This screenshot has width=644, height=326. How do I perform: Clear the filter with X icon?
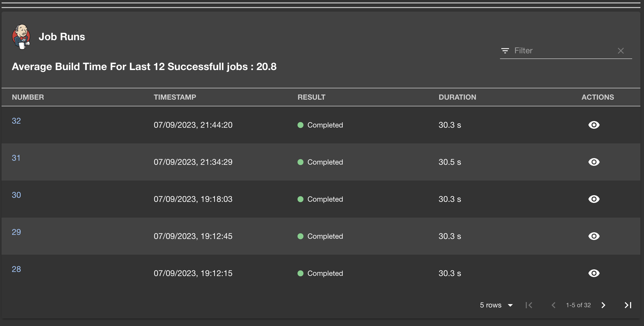(x=621, y=51)
